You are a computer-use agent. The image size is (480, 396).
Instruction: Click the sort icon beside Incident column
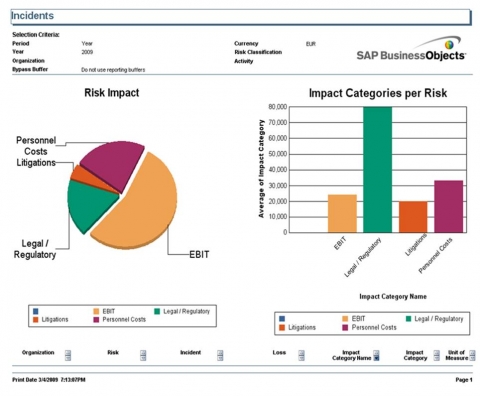point(220,355)
